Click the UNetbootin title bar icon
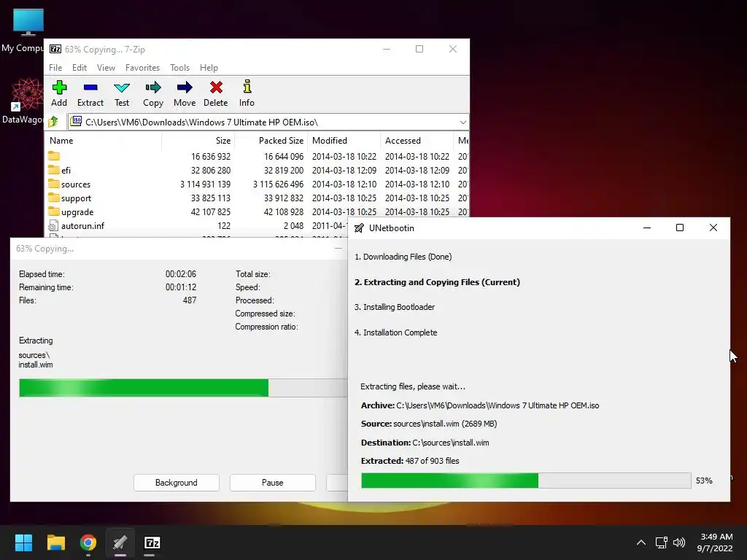Screen dimensions: 747x560 (x=359, y=228)
